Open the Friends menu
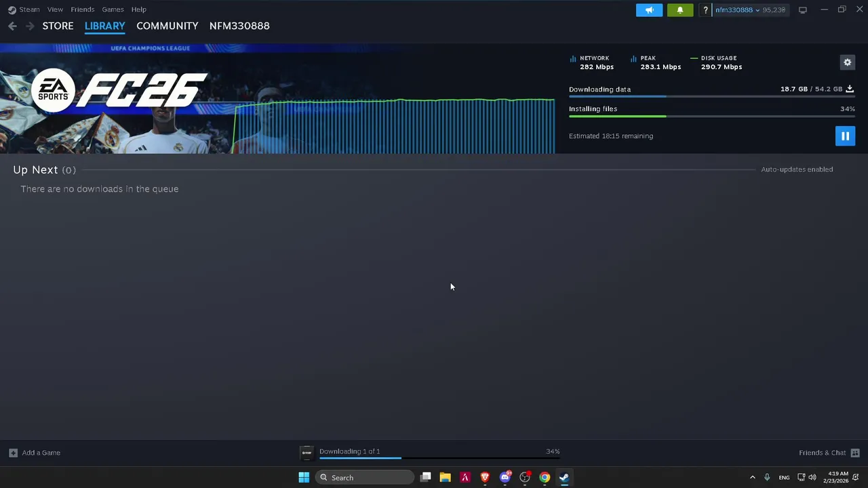Screen dimensions: 868x488 pyautogui.click(x=82, y=9)
